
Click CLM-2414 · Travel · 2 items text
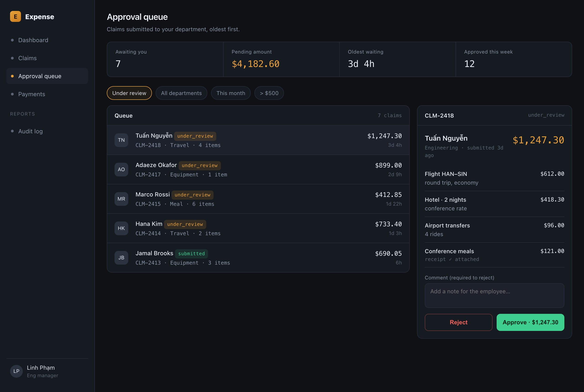pyautogui.click(x=178, y=233)
